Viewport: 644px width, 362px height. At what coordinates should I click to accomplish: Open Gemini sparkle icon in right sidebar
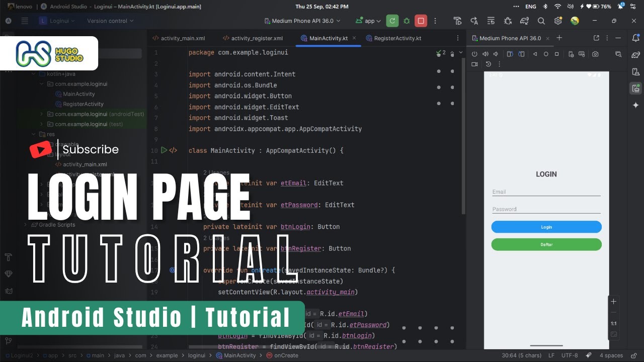pos(636,105)
